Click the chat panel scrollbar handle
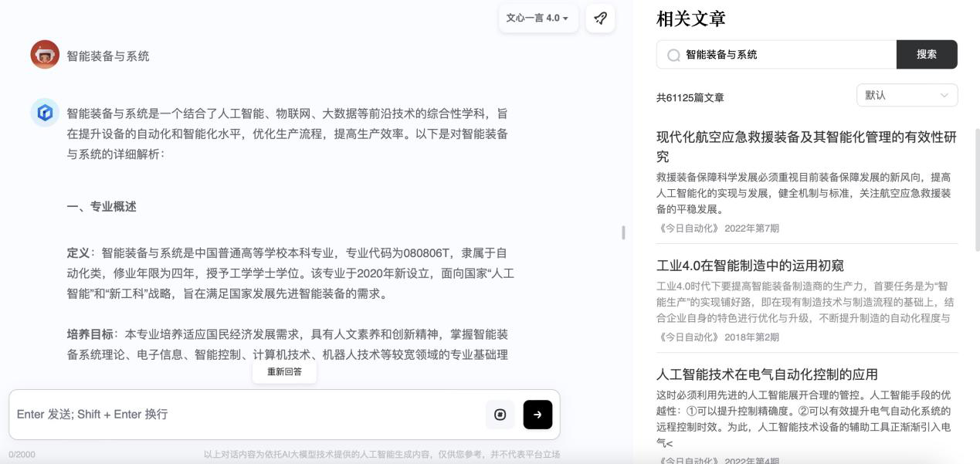The image size is (980, 464). (x=623, y=232)
